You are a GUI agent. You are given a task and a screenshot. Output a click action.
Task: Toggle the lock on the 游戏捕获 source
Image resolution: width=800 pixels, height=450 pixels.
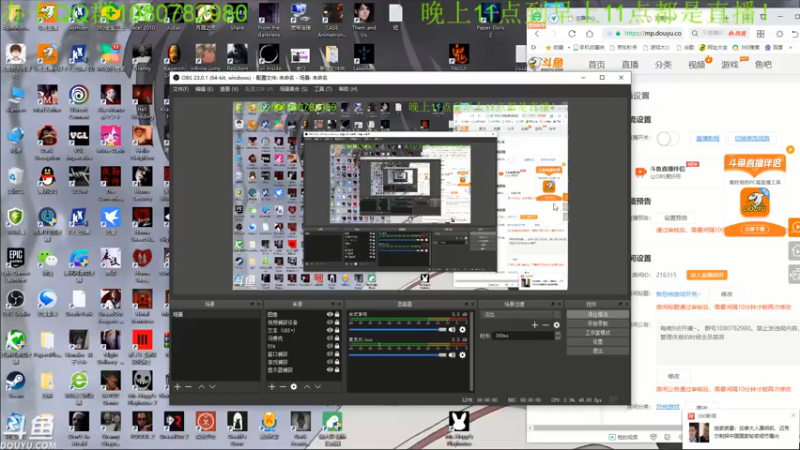[x=337, y=362]
